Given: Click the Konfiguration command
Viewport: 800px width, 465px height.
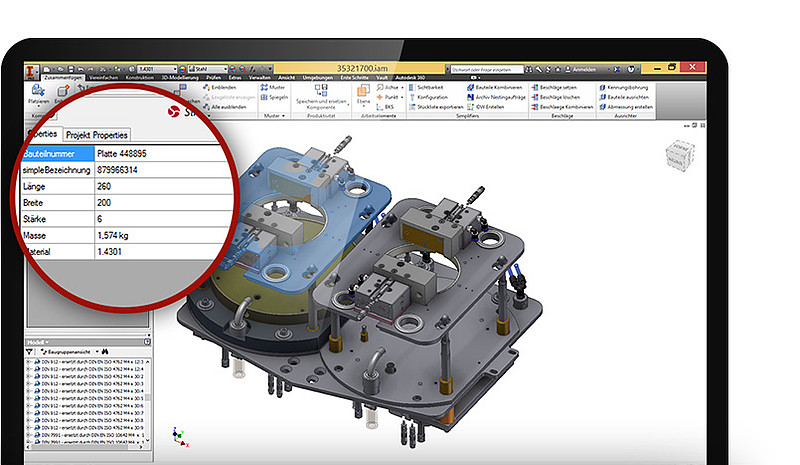Looking at the screenshot, I should 429,97.
